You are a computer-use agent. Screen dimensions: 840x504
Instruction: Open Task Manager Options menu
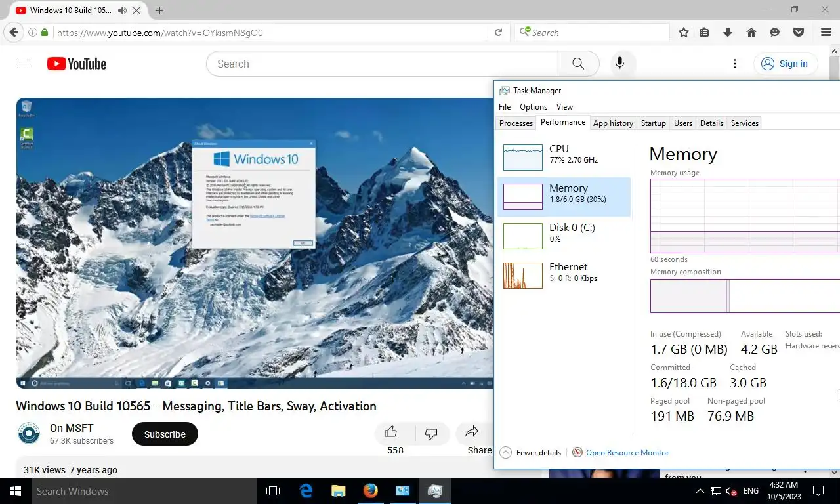pos(534,106)
